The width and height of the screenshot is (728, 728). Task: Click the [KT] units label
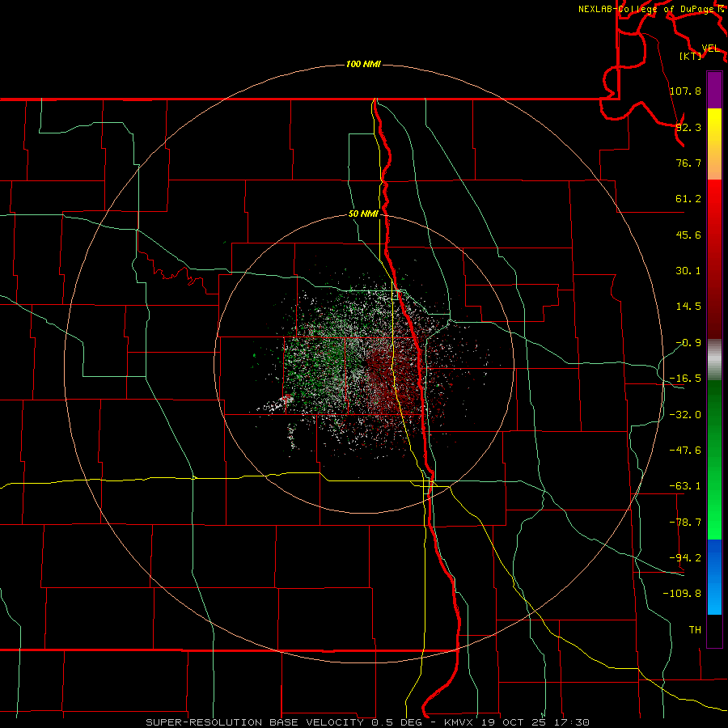(691, 56)
